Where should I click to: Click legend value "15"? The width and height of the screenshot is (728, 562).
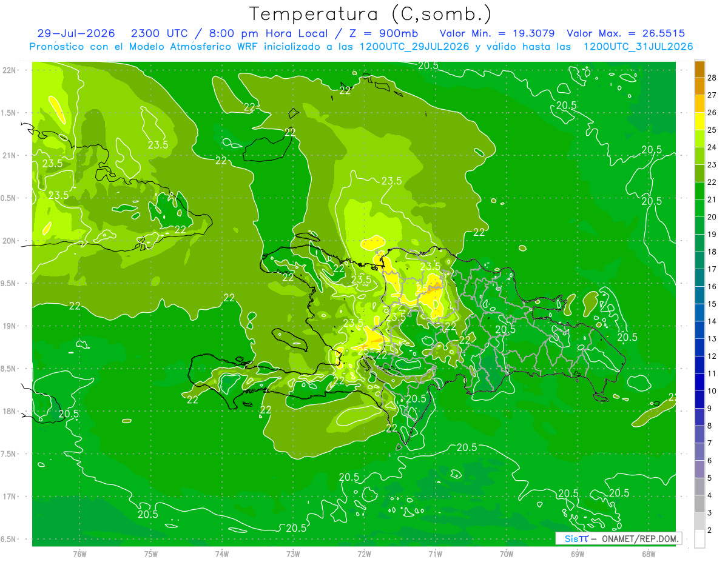point(712,304)
